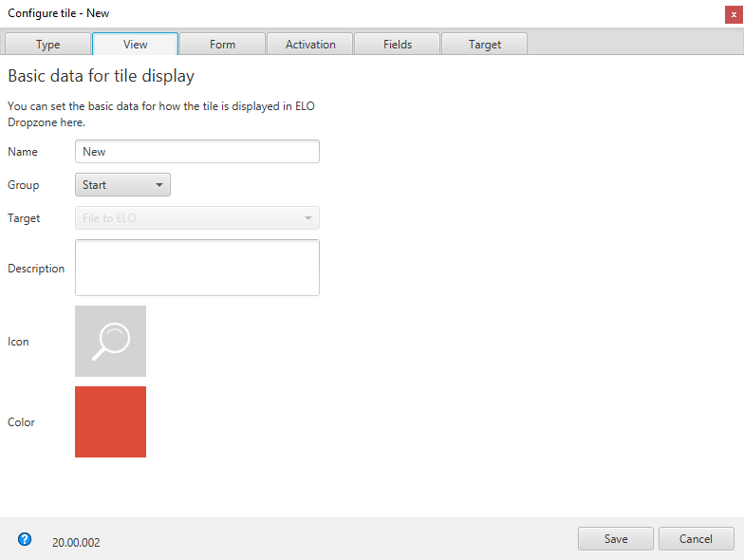Switch to the Fields tab
The height and width of the screenshot is (560, 744).
(x=398, y=44)
